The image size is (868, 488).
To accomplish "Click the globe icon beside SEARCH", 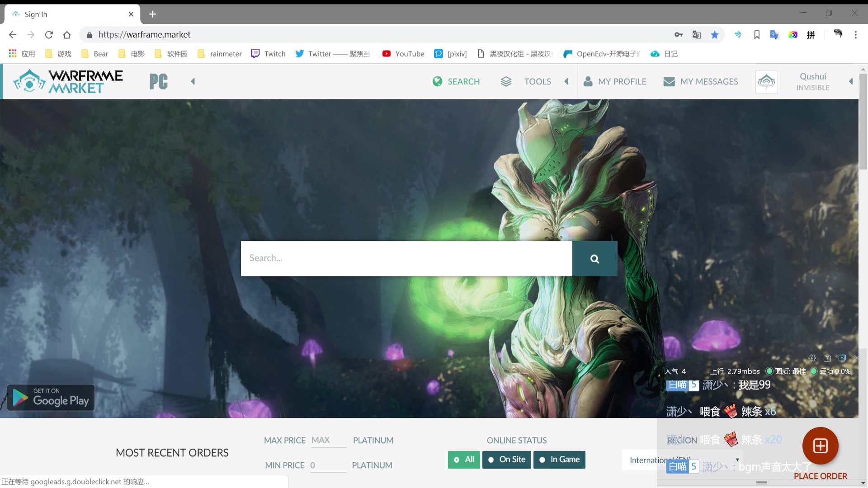I will pyautogui.click(x=437, y=81).
